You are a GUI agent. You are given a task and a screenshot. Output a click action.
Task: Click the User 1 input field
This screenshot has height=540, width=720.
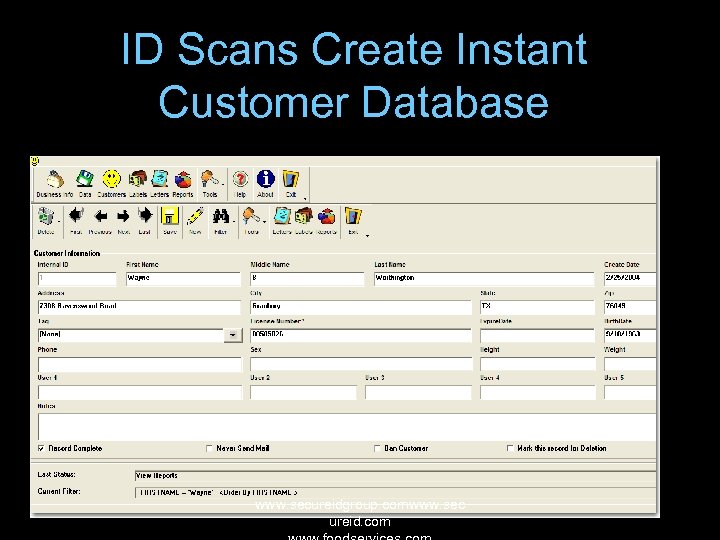click(x=139, y=392)
